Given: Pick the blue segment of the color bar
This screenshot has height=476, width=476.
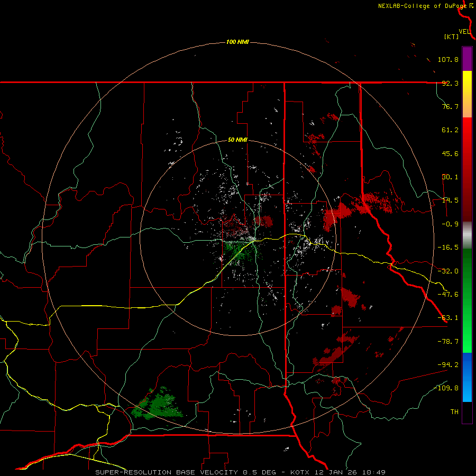Looking at the screenshot, I should point(467,377).
